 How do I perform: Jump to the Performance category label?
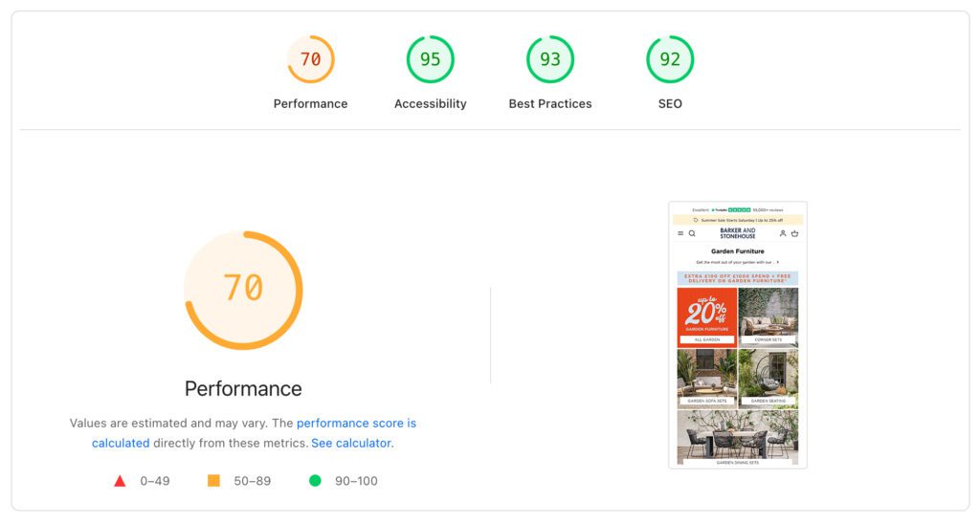(x=311, y=103)
